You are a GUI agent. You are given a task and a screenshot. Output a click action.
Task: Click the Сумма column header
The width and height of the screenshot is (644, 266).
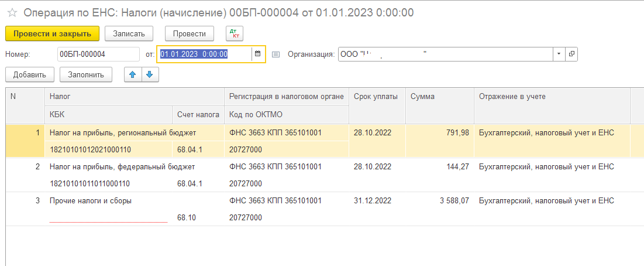point(439,97)
